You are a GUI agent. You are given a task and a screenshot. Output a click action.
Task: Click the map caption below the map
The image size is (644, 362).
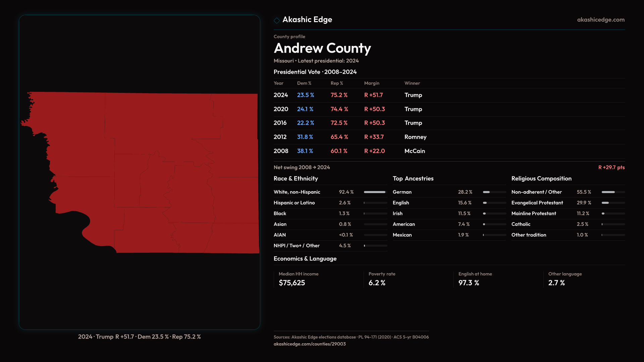pyautogui.click(x=139, y=337)
